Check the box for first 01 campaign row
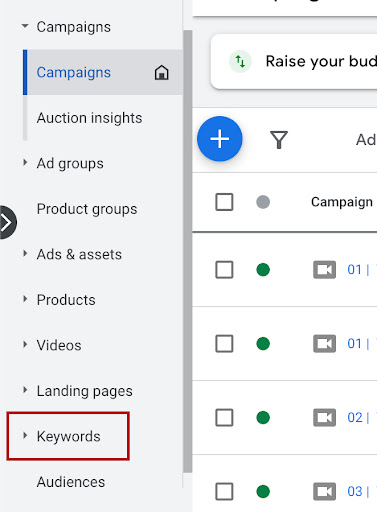This screenshot has height=512, width=377. [x=224, y=269]
